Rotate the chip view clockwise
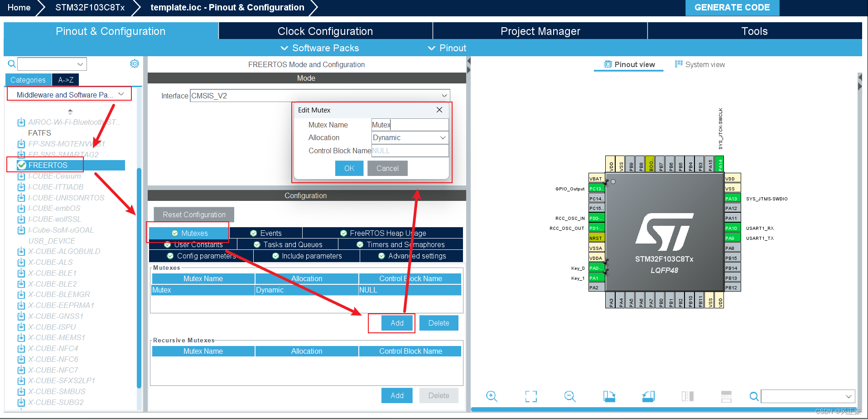This screenshot has height=419, width=868. pyautogui.click(x=609, y=396)
